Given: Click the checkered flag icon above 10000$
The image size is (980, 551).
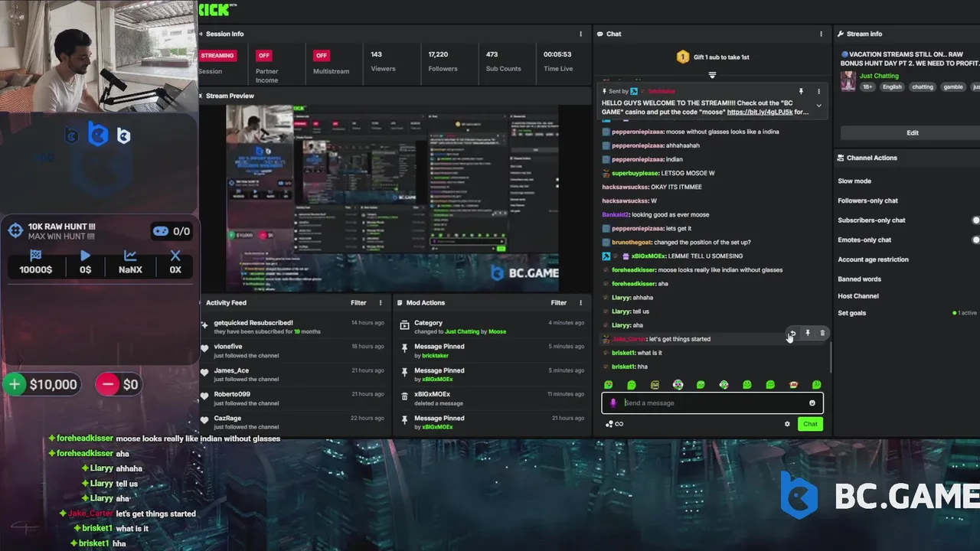Looking at the screenshot, I should tap(35, 256).
